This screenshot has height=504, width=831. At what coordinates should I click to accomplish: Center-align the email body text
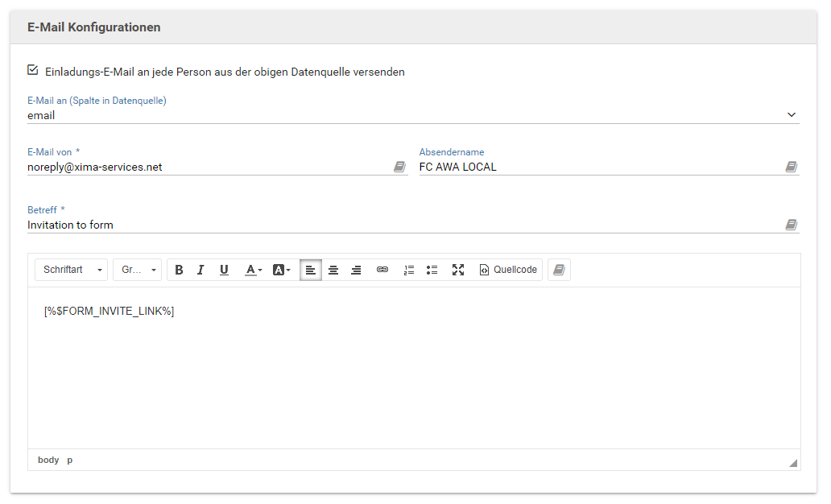[333, 270]
